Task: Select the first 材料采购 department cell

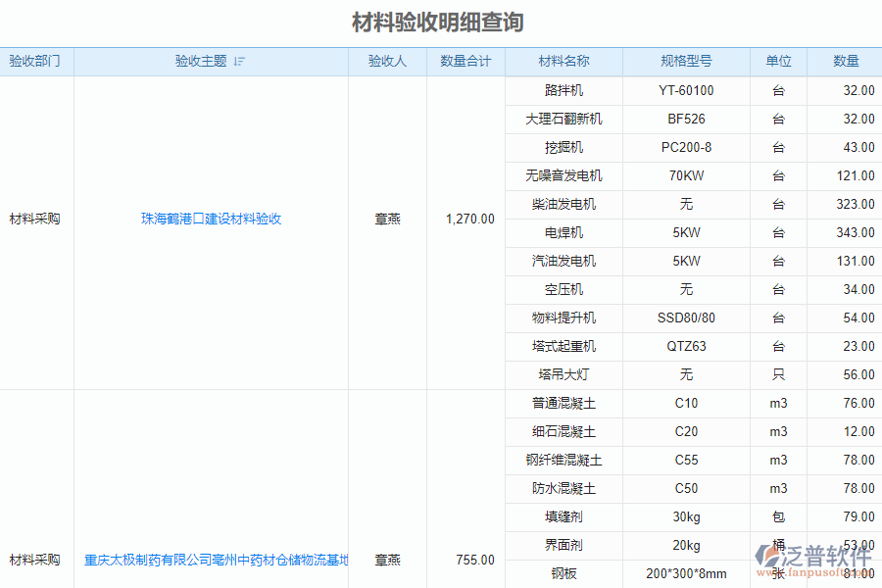Action: tap(32, 219)
